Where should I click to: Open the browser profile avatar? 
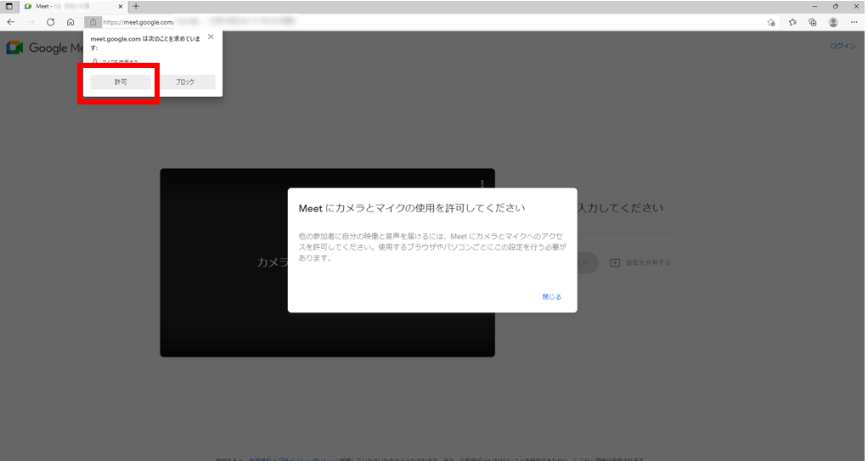pyautogui.click(x=833, y=22)
